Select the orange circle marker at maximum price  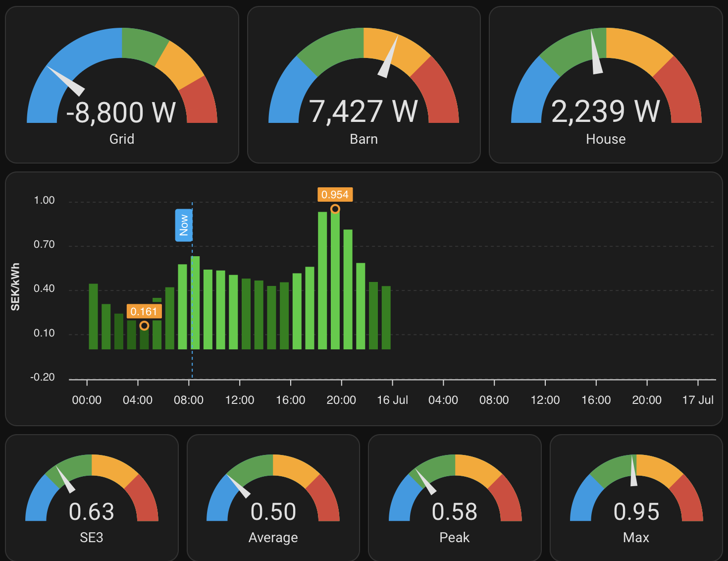click(x=335, y=209)
